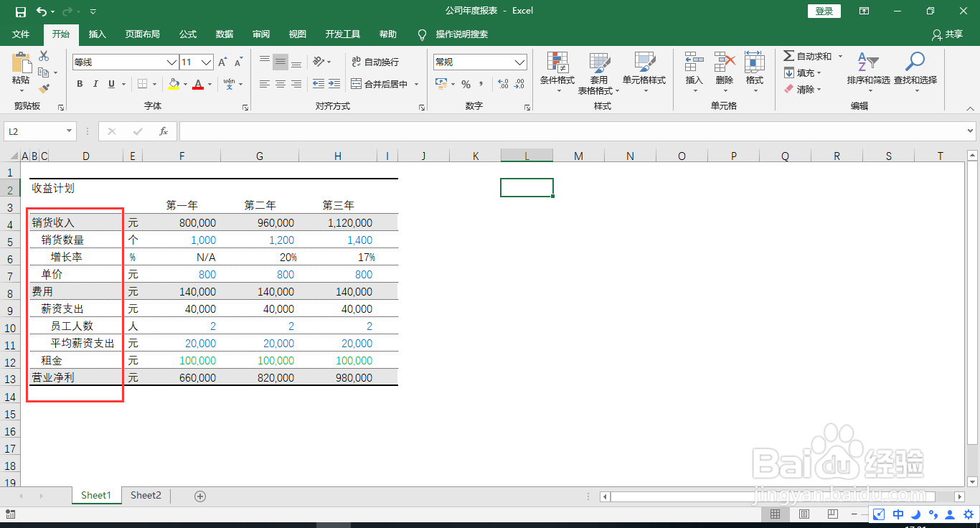Click the Insert Function fx icon
Image resolution: width=980 pixels, height=528 pixels.
[x=163, y=131]
